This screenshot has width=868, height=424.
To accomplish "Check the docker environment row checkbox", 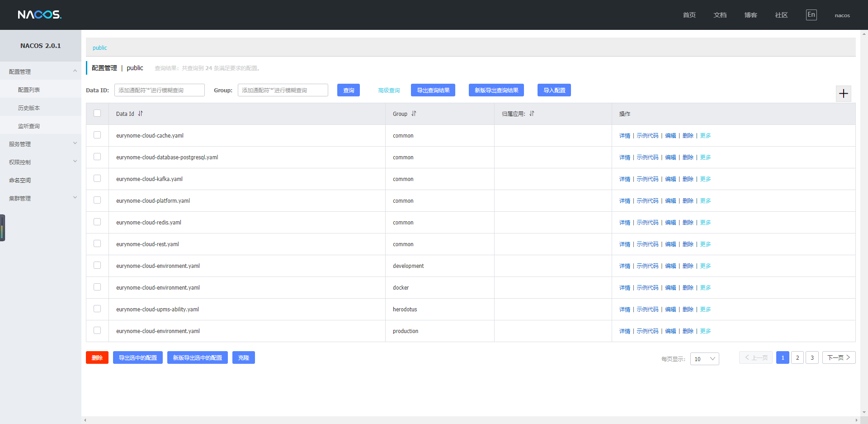I will 97,287.
